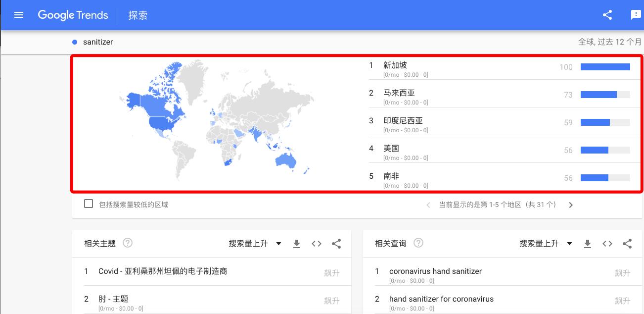Open the navigation hamburger menu
The image size is (644, 314).
coord(19,15)
